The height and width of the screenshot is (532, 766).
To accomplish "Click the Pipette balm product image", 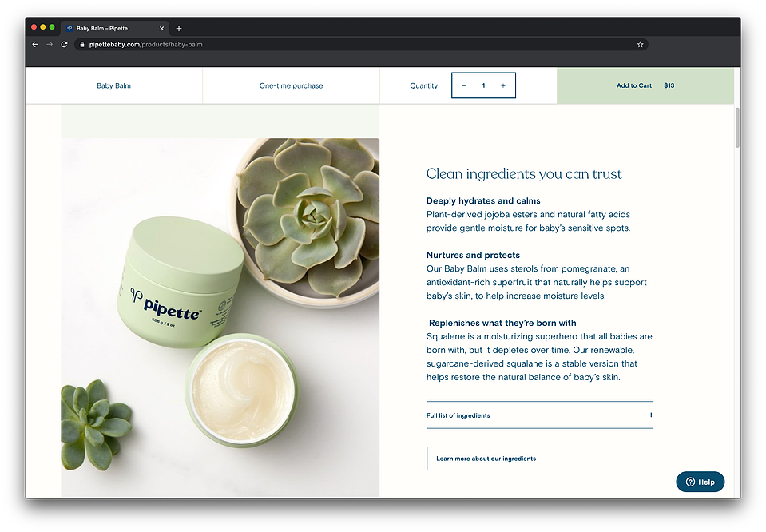I will (x=220, y=318).
